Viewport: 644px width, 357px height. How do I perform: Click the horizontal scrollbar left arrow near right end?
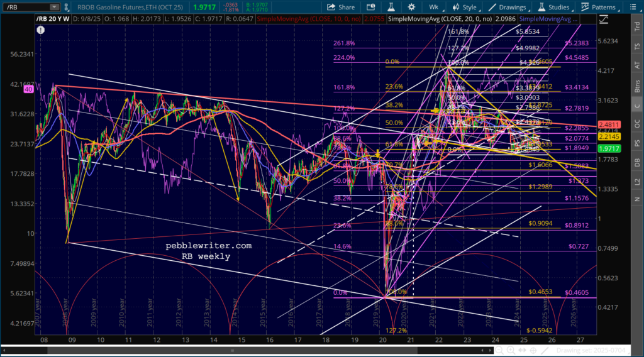[482, 351]
